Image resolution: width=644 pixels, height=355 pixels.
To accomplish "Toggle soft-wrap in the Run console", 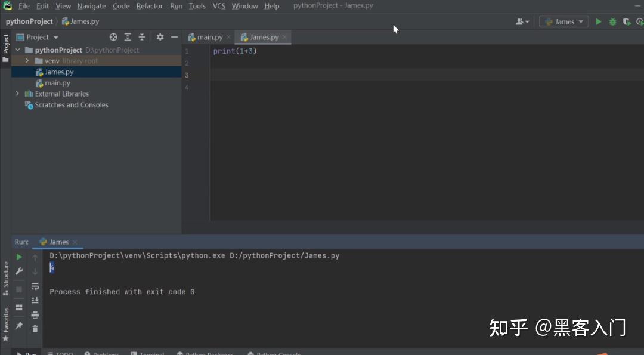I will pos(35,286).
